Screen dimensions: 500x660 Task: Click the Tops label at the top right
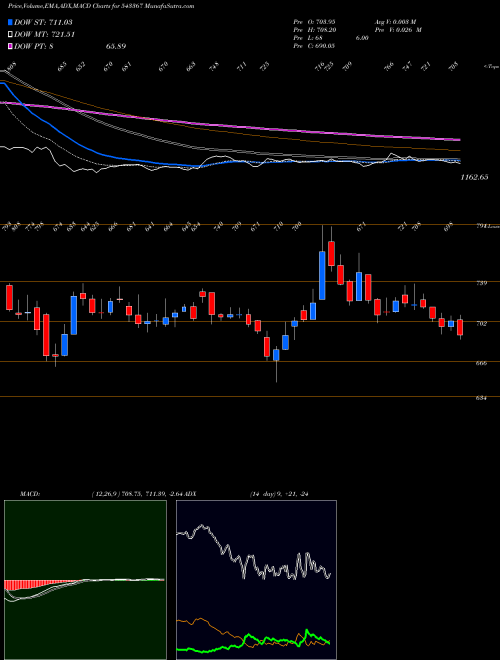click(491, 67)
